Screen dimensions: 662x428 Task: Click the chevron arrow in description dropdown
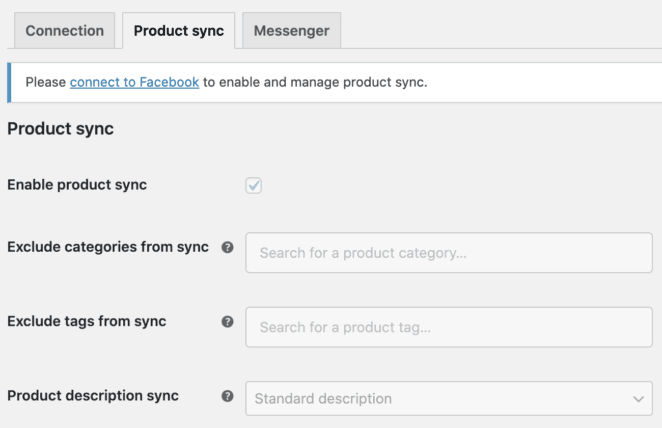[x=638, y=399]
